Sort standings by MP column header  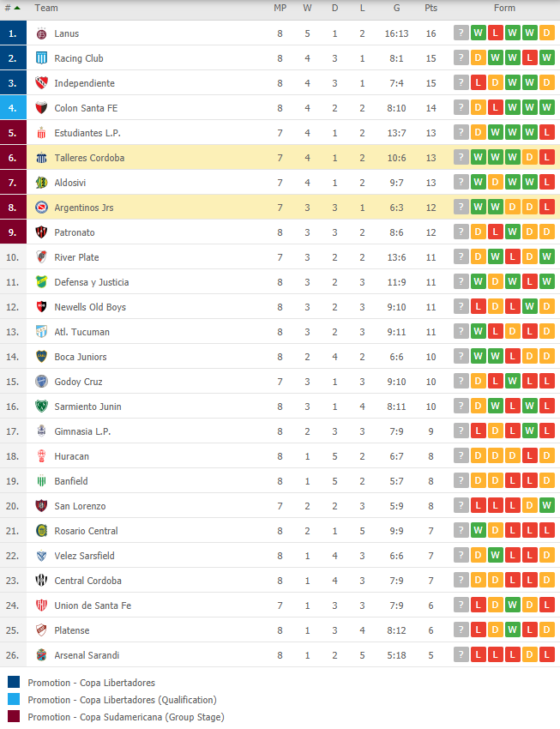tap(280, 8)
